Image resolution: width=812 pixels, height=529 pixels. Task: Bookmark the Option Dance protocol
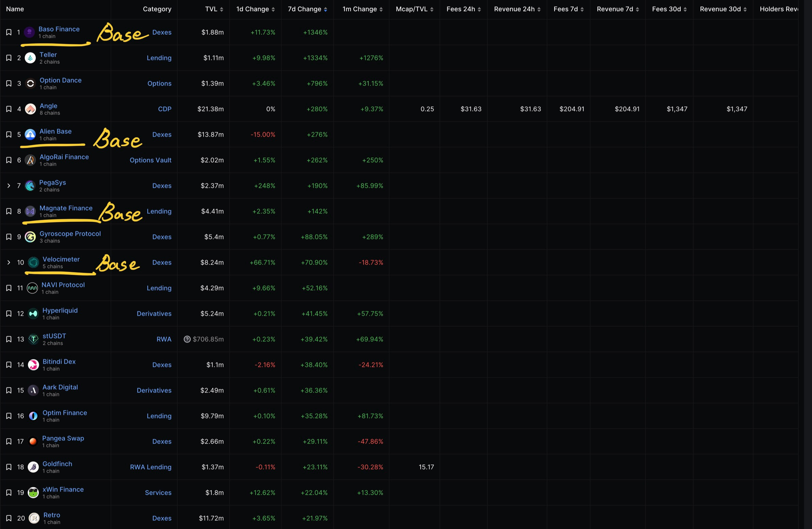(x=9, y=83)
